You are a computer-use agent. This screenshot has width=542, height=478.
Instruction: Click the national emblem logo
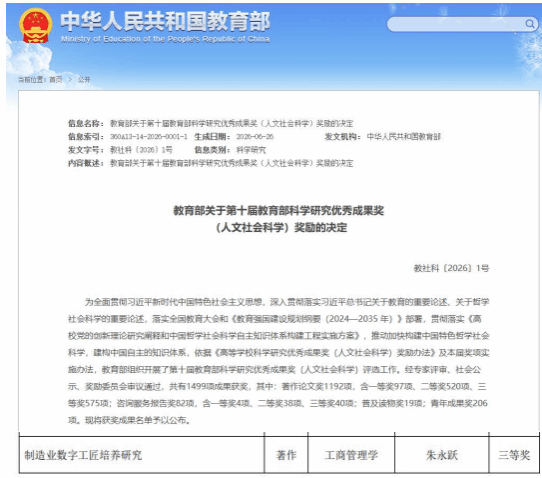click(36, 26)
